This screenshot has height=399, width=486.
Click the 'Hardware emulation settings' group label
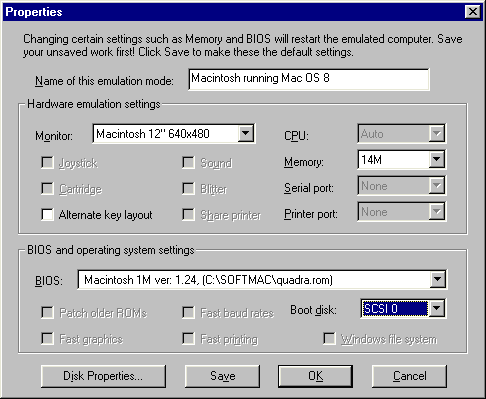pyautogui.click(x=94, y=104)
